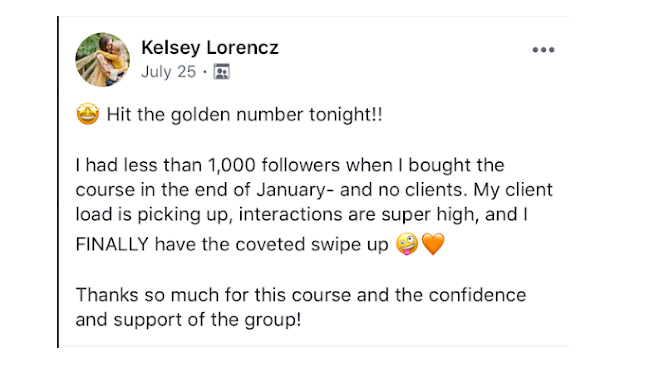Open Kelsey Lorencz's profile picture
656x372 pixels.
102,59
